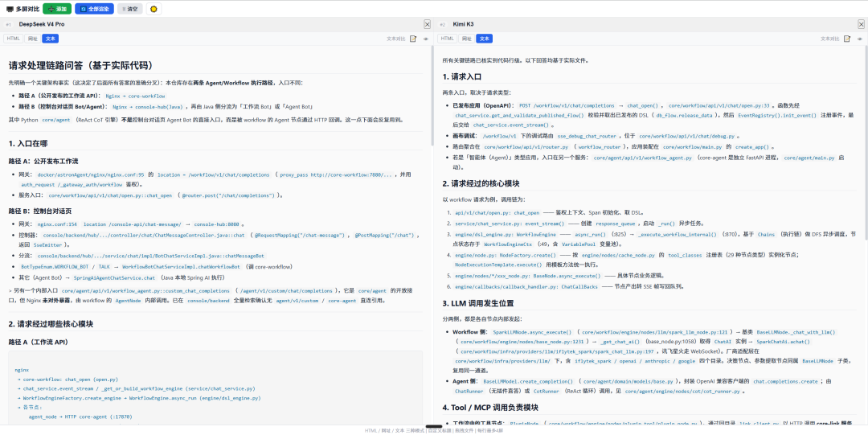Viewport: 868px width, 435px height.
Task: Click Kimi K3 heading 1. 请求入口
Action: [462, 76]
